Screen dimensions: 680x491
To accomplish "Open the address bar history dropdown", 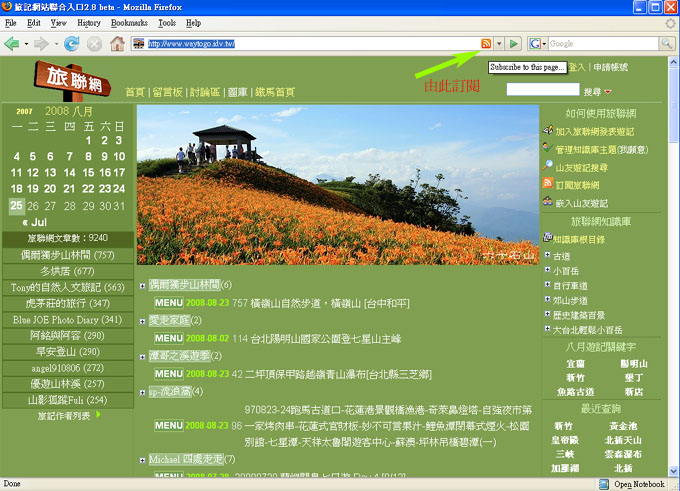I will 499,44.
